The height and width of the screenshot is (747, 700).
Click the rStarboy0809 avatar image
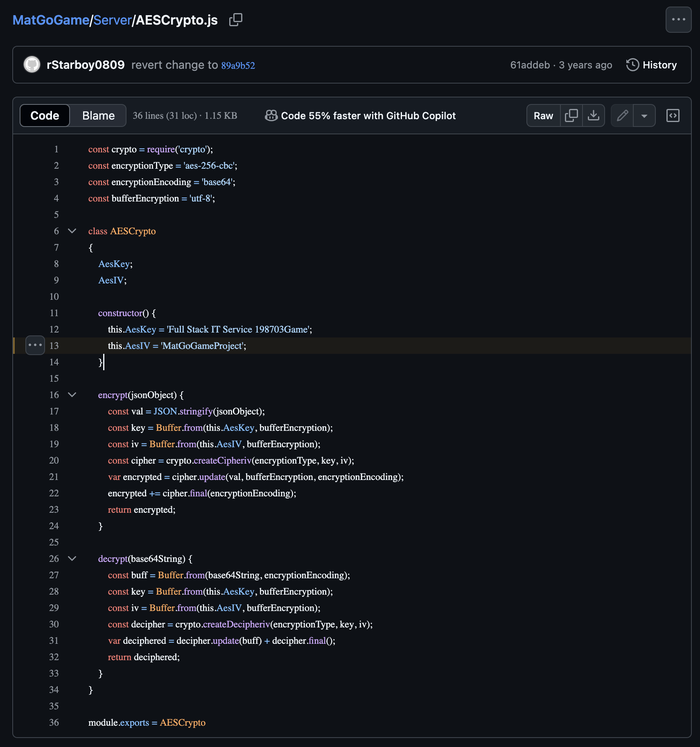(32, 65)
